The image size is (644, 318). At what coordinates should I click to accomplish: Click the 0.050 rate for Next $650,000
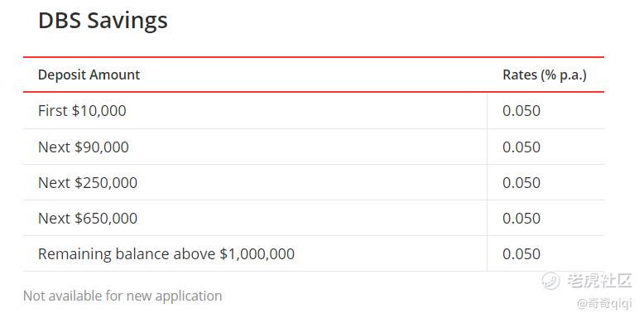tap(521, 219)
